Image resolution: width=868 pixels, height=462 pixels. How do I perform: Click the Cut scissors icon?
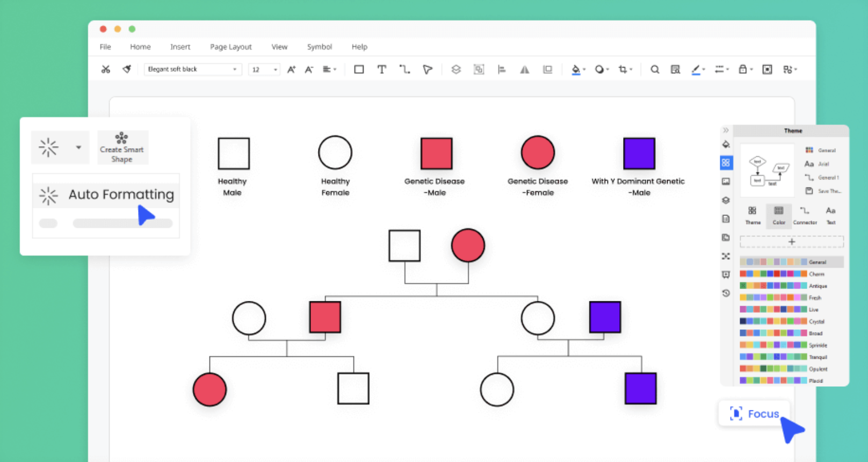(x=106, y=69)
